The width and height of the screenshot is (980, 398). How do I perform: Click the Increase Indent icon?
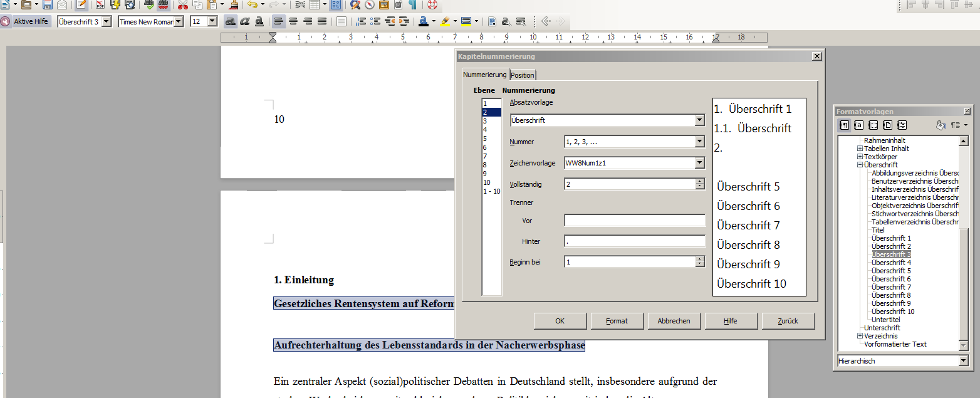[x=404, y=21]
